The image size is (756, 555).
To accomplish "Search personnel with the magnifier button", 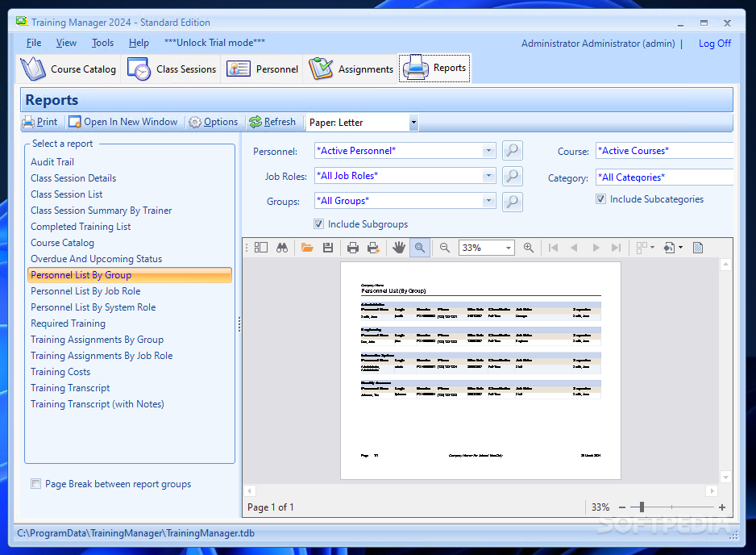I will pyautogui.click(x=512, y=151).
